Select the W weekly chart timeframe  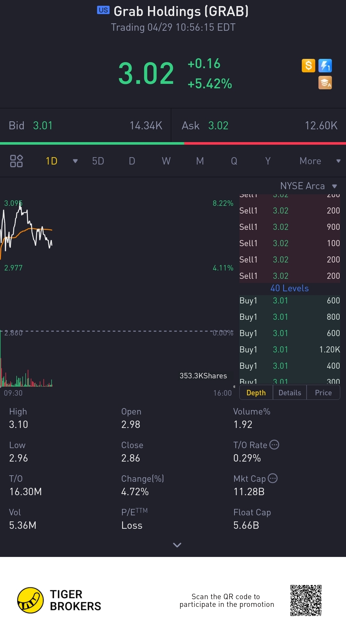coord(166,161)
